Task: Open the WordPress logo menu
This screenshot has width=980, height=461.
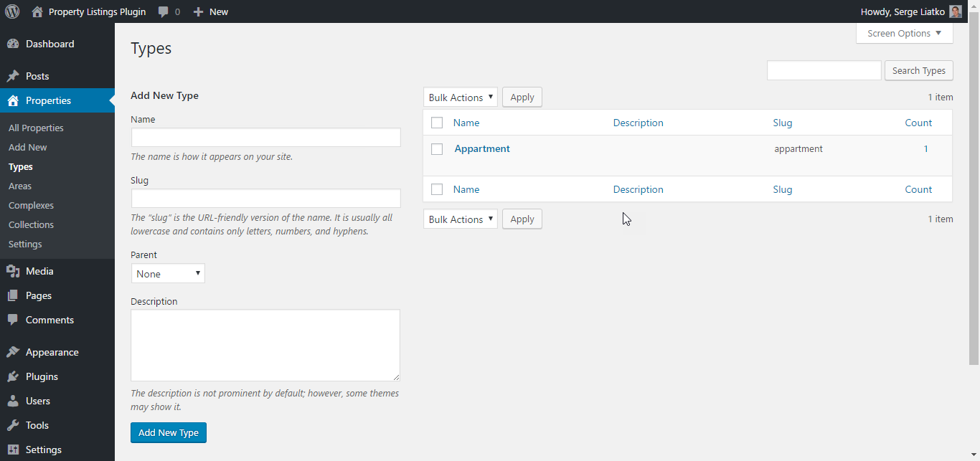Action: coord(12,11)
